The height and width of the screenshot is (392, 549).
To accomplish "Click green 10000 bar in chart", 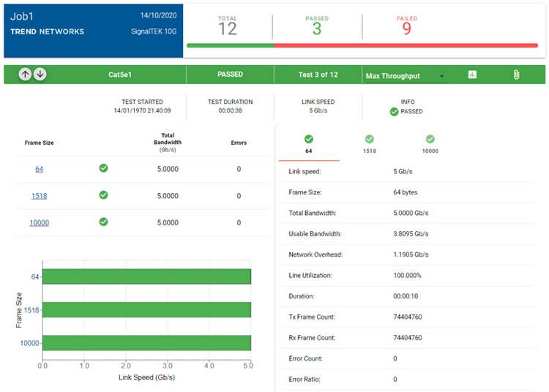I will pyautogui.click(x=146, y=343).
